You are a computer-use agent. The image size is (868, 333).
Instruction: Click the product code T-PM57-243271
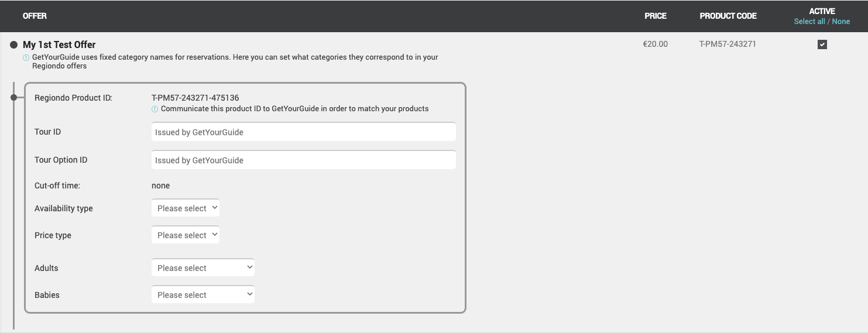coord(728,44)
